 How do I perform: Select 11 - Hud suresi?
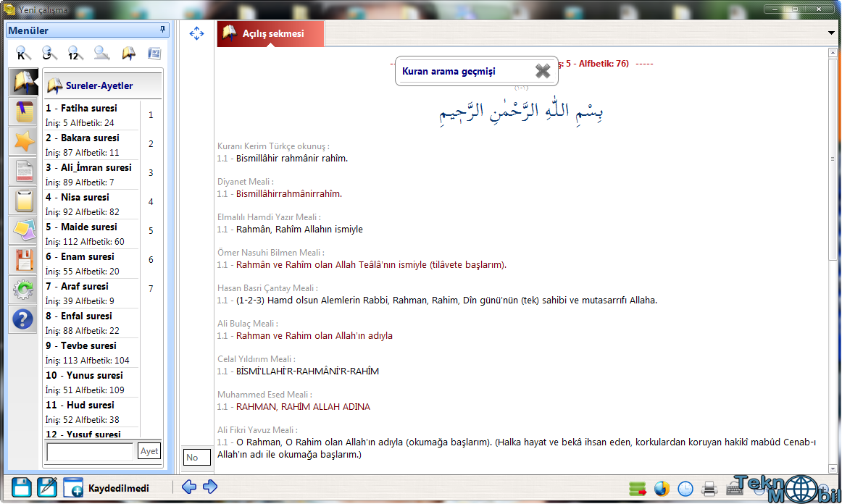[x=91, y=412]
